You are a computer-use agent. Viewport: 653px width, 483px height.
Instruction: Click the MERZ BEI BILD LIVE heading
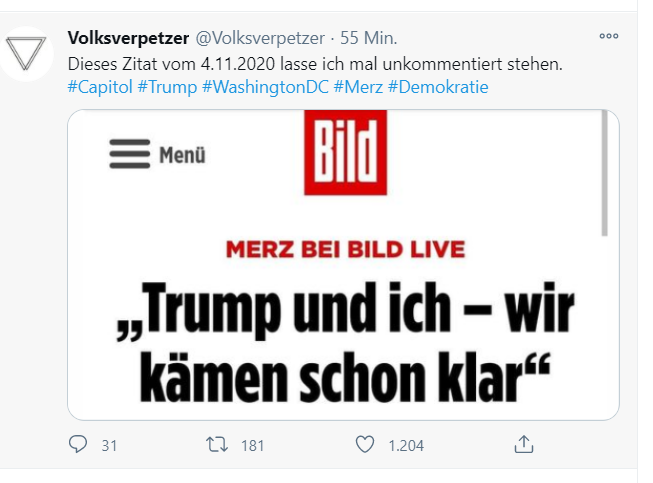pos(345,249)
